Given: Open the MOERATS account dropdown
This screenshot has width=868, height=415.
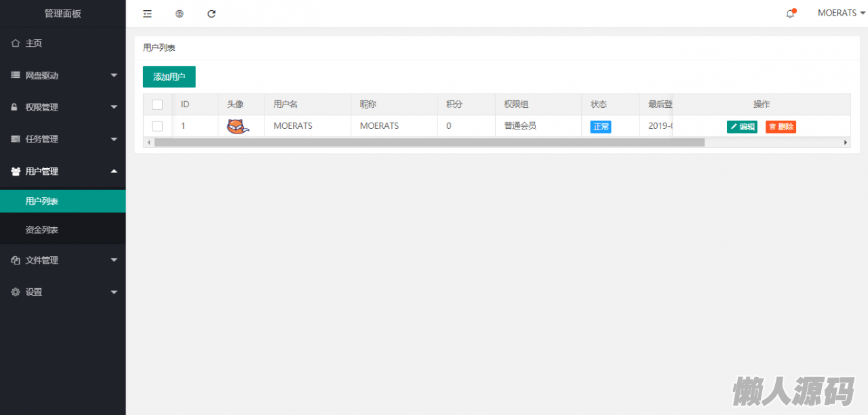Looking at the screenshot, I should 841,13.
